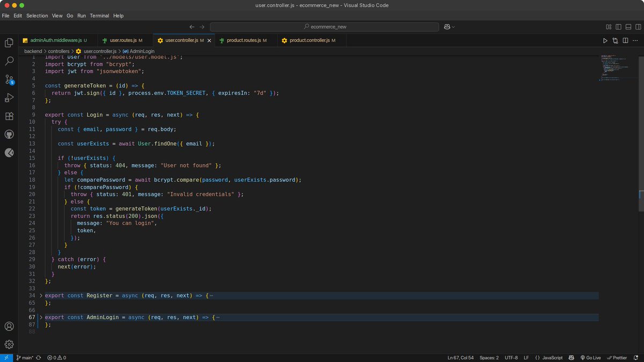Viewport: 644px width, 362px height.
Task: Close the user.controller.js tab
Action: [209, 40]
